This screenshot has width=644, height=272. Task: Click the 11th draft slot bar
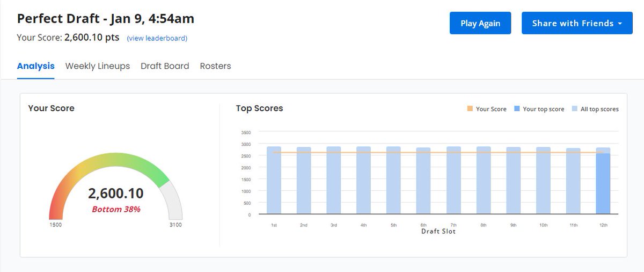point(573,181)
